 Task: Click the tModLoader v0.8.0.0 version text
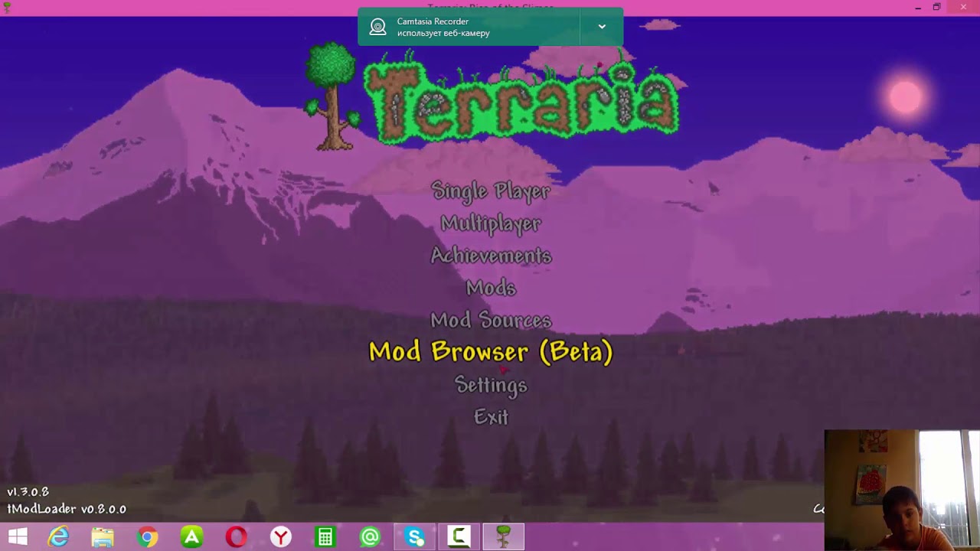(67, 509)
